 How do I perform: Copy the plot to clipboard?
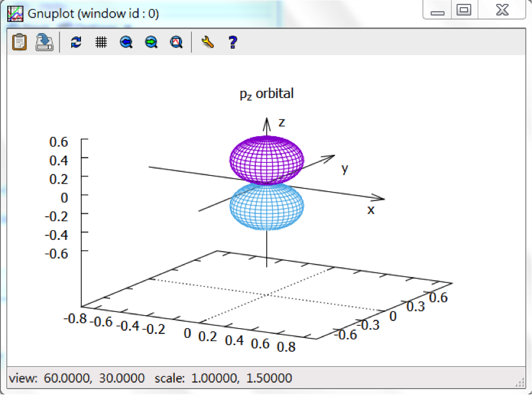point(19,43)
